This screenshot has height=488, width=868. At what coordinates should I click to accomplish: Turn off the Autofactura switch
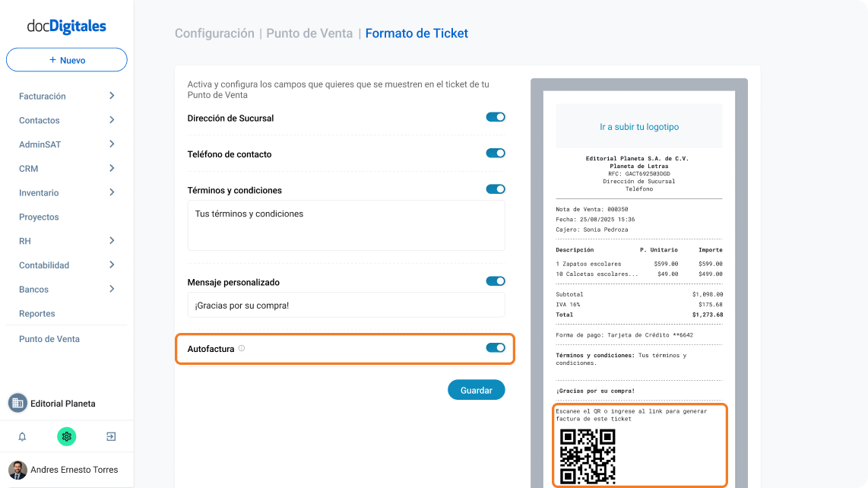(x=496, y=348)
